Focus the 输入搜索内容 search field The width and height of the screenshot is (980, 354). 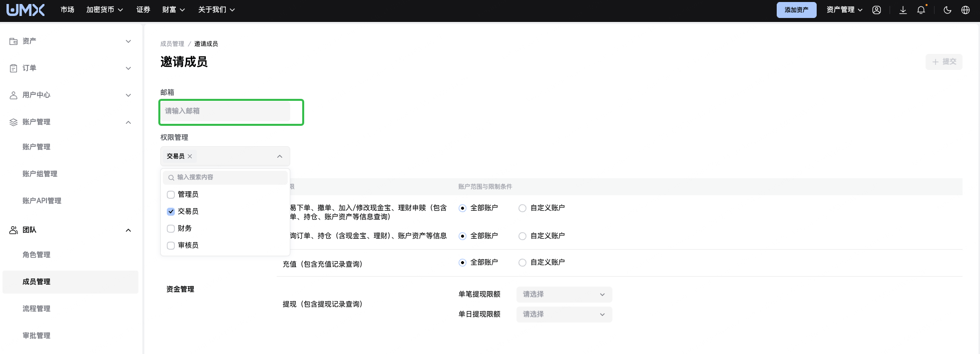pos(225,178)
